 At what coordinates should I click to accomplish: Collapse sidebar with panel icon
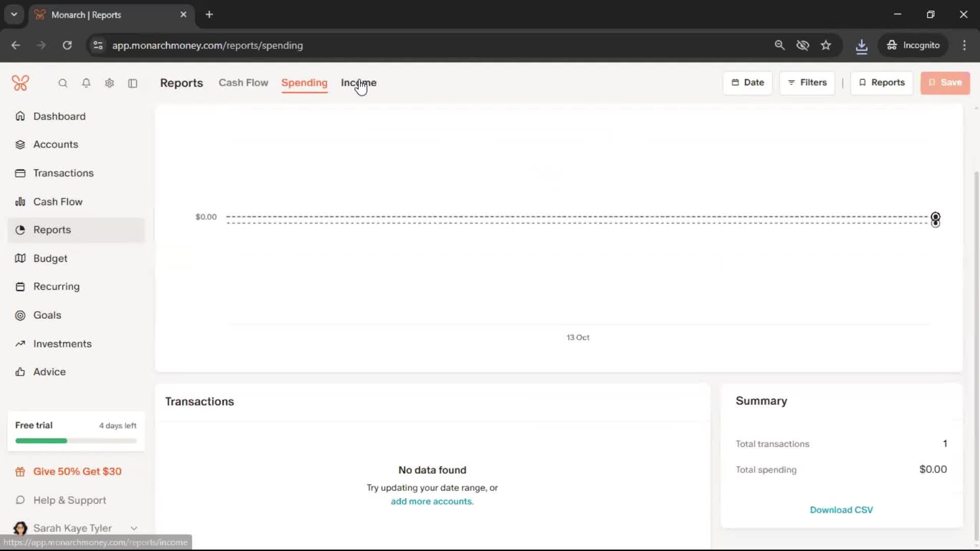(133, 83)
